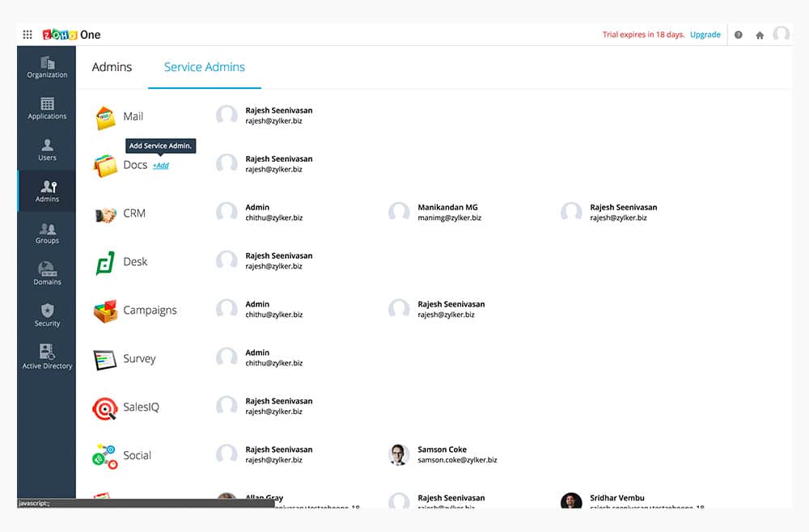Select the Social service name
The height and width of the screenshot is (532, 809).
[x=138, y=456]
